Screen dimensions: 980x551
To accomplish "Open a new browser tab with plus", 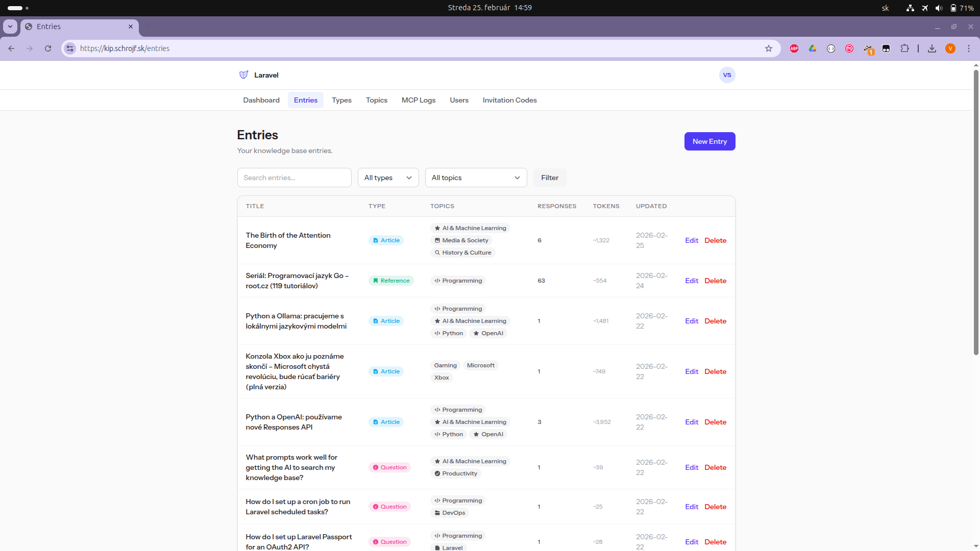I will (149, 27).
